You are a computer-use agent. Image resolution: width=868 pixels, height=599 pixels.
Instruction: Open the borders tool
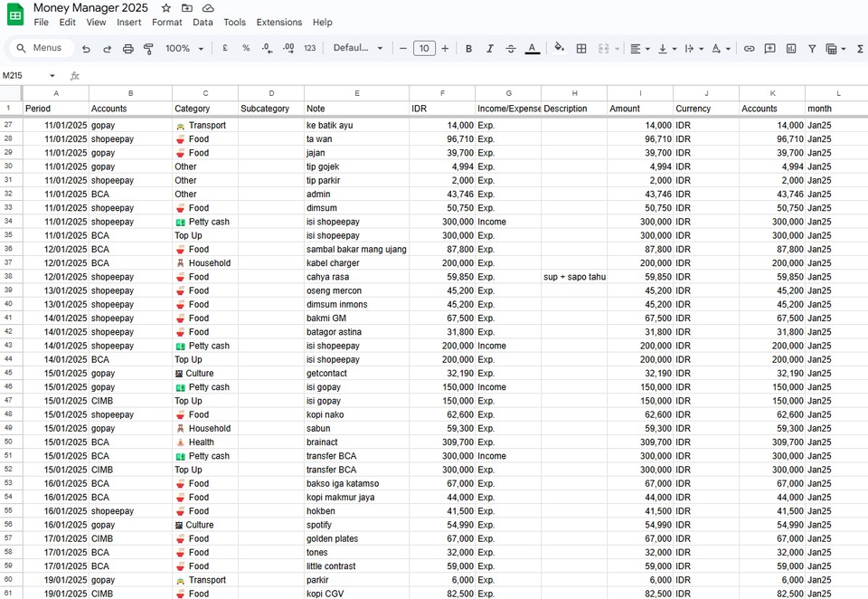pos(581,49)
